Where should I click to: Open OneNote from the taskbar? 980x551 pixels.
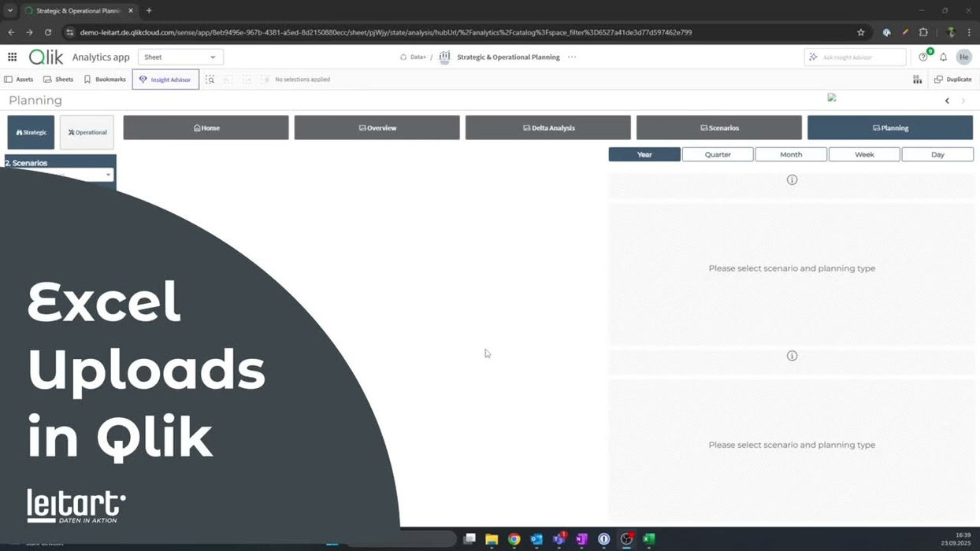(x=581, y=539)
